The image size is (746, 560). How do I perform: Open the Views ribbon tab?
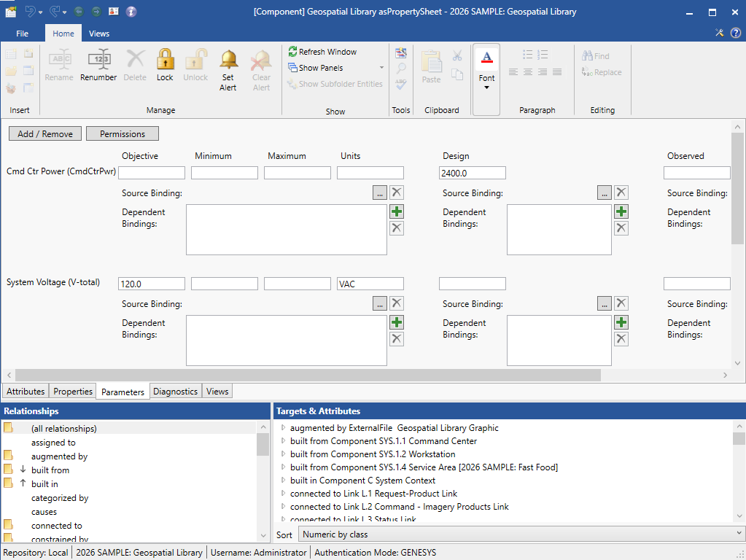[x=99, y=34]
